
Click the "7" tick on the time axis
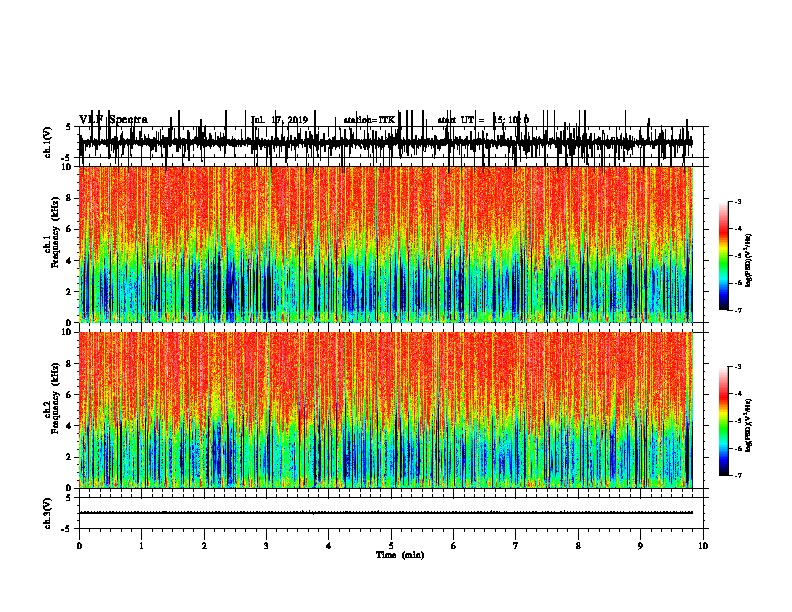tap(516, 546)
